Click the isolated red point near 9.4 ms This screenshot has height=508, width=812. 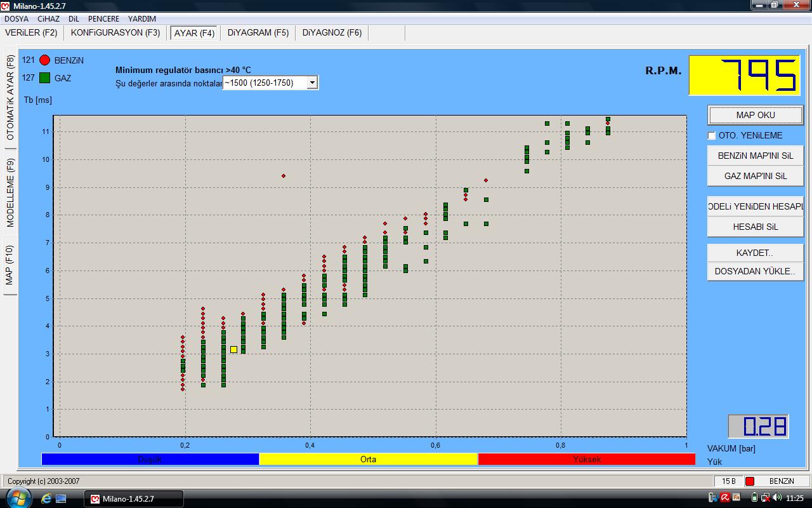tap(284, 176)
